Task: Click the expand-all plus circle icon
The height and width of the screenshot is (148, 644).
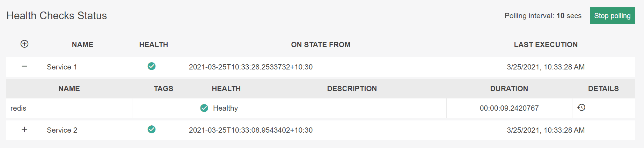Action: pyautogui.click(x=24, y=44)
